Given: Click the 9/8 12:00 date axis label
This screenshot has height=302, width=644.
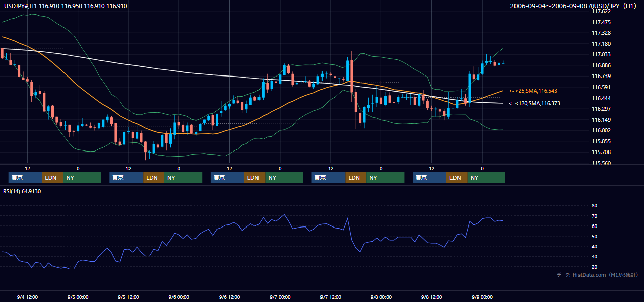Looking at the screenshot, I should pyautogui.click(x=432, y=297).
